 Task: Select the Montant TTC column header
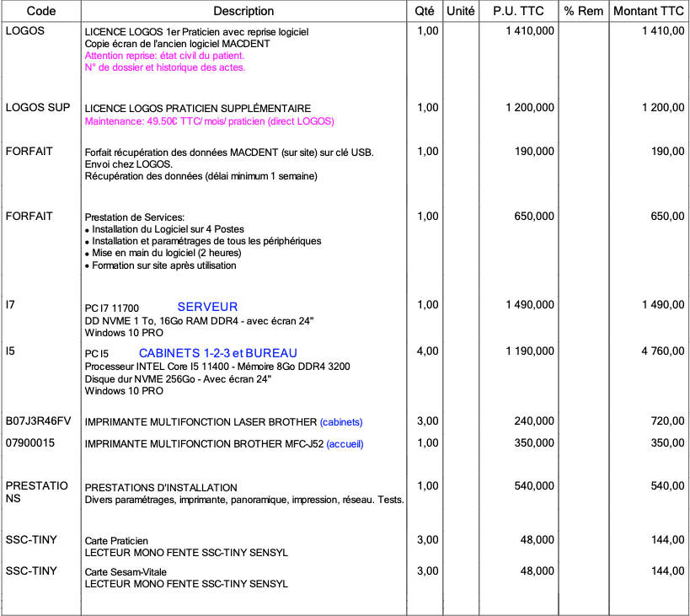click(648, 11)
